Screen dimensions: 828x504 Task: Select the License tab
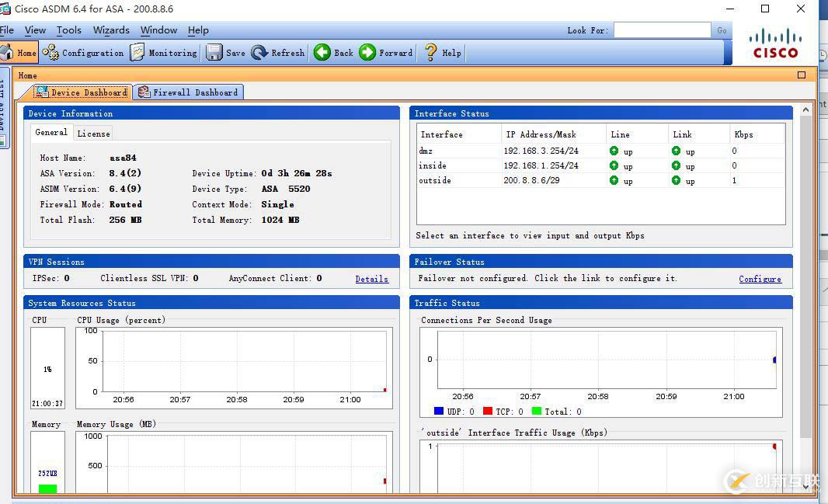93,134
